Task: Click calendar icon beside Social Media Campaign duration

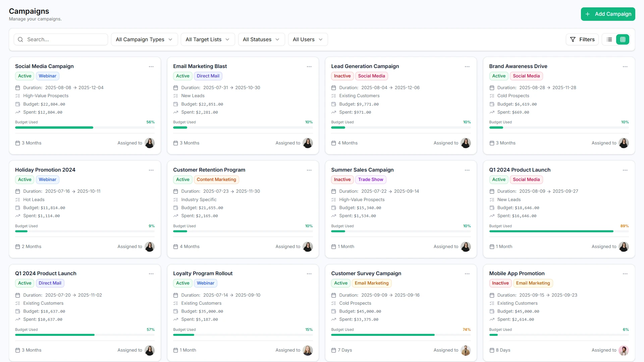Action: coord(18,88)
